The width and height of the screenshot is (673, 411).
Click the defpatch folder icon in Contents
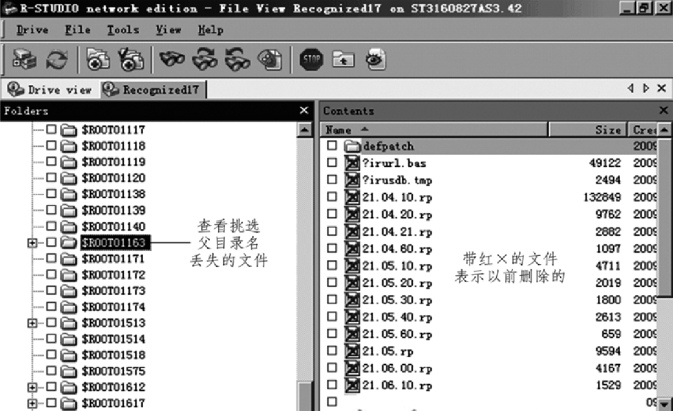[352, 146]
